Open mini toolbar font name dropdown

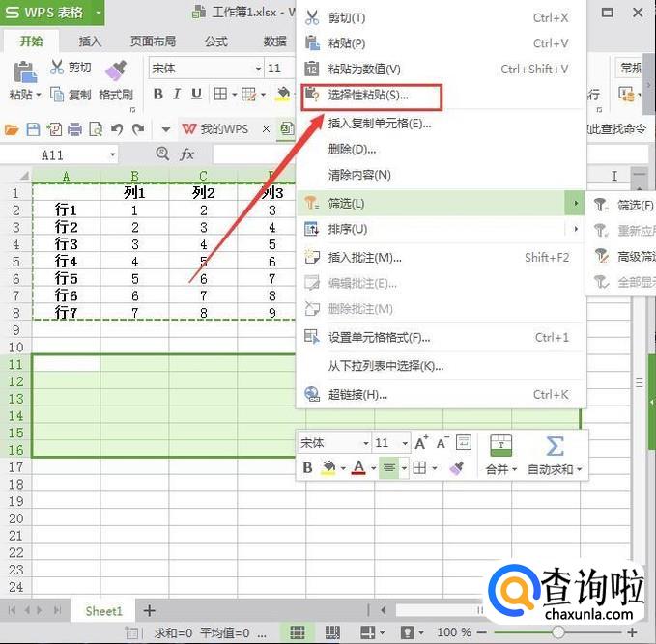[365, 443]
